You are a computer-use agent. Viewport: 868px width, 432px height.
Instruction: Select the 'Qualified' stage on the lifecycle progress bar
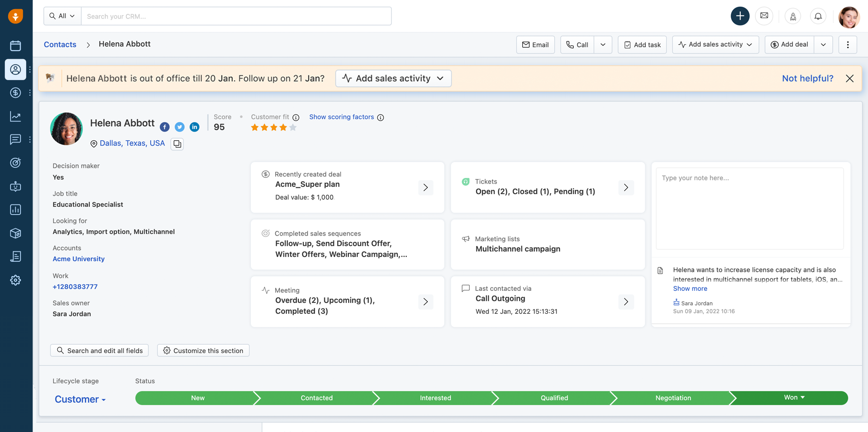tap(554, 398)
